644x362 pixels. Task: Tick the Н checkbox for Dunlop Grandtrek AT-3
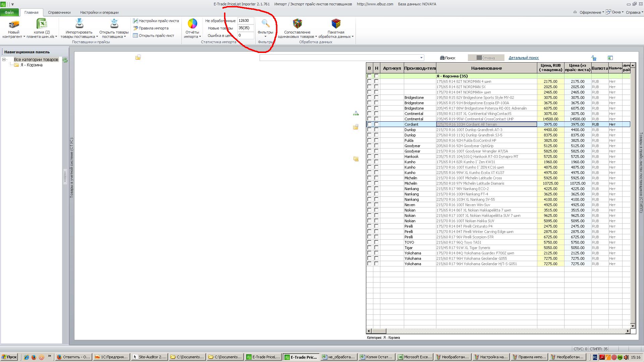376,130
